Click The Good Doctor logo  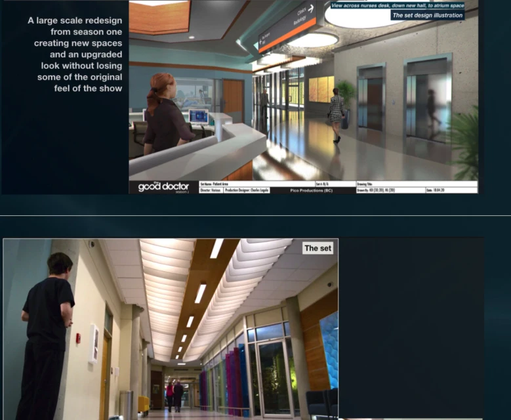pyautogui.click(x=163, y=187)
